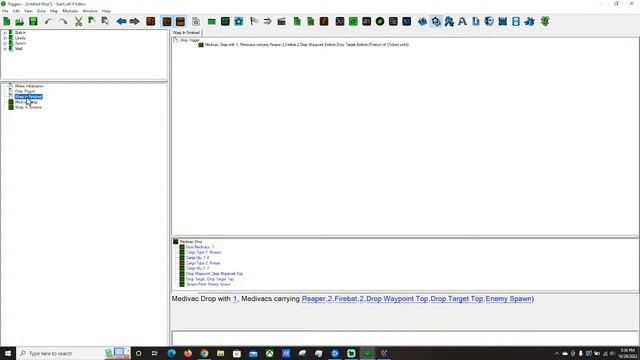Click the round green circle icon

pos(380,21)
